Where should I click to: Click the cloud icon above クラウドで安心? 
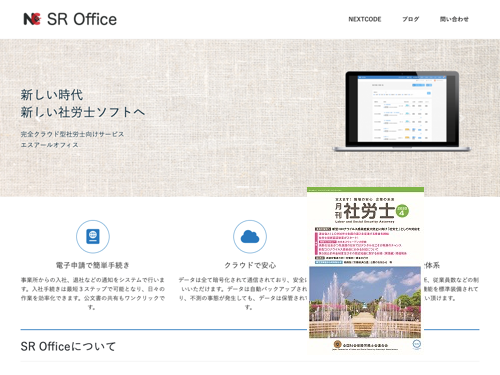(x=250, y=236)
